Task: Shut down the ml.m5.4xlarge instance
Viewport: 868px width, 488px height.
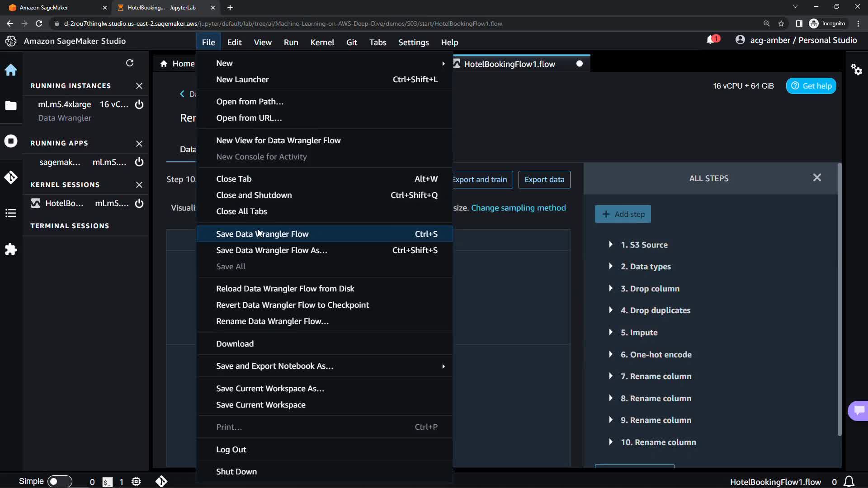Action: [x=139, y=104]
